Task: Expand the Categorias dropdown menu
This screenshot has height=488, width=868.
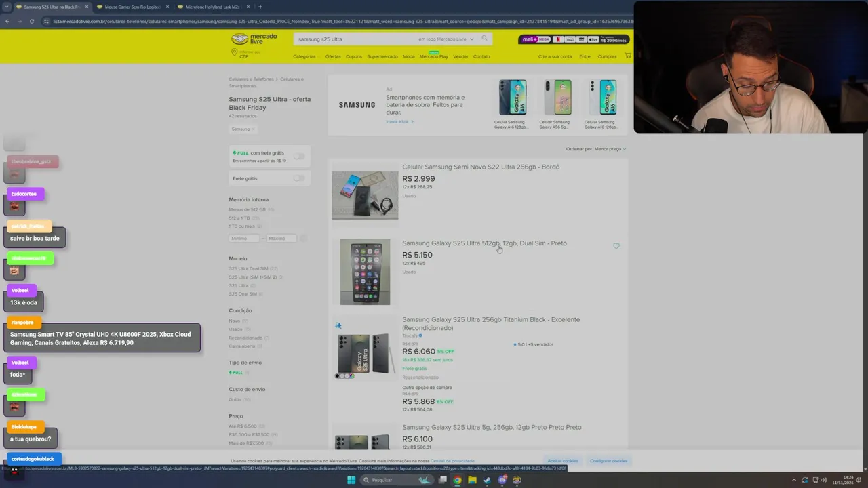Action: (x=306, y=56)
